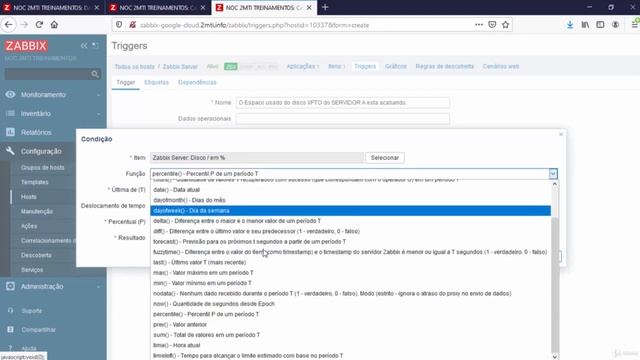
Task: Choose dayofmonth() - Dias do mês option
Action: click(x=351, y=200)
